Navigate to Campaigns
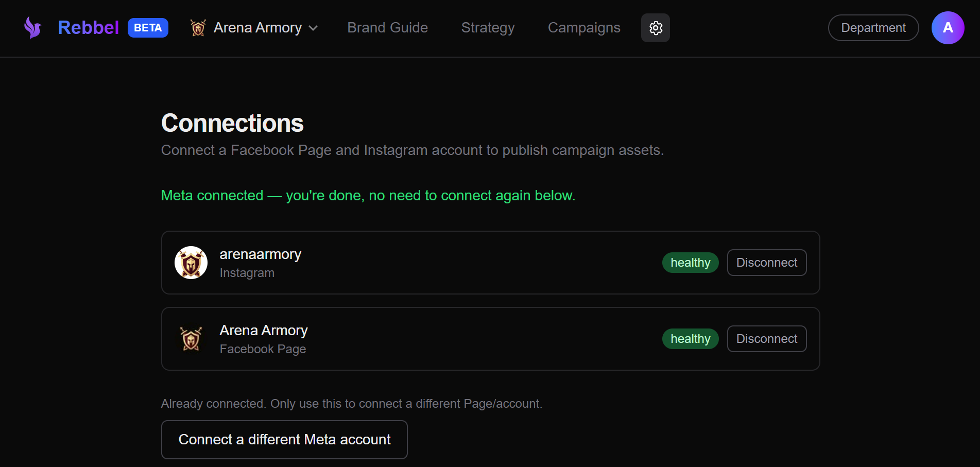The image size is (980, 467). point(584,28)
